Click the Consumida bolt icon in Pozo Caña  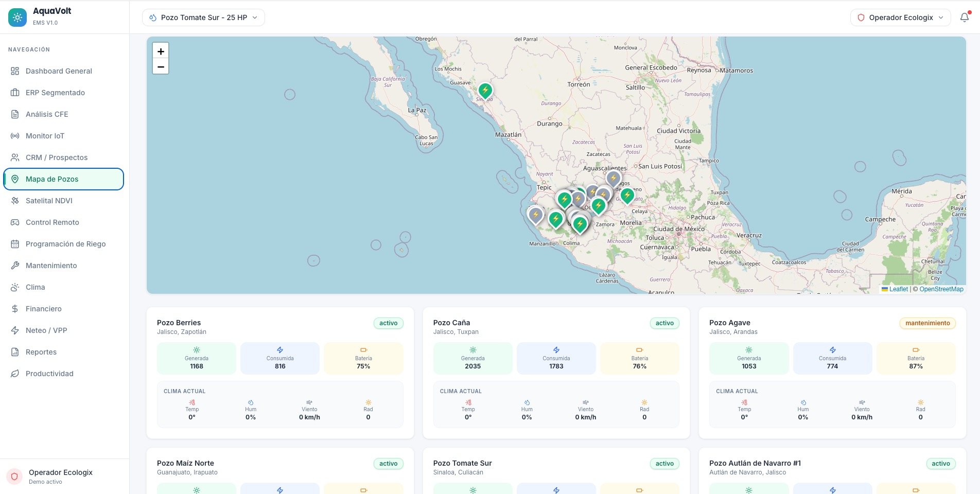click(x=556, y=350)
